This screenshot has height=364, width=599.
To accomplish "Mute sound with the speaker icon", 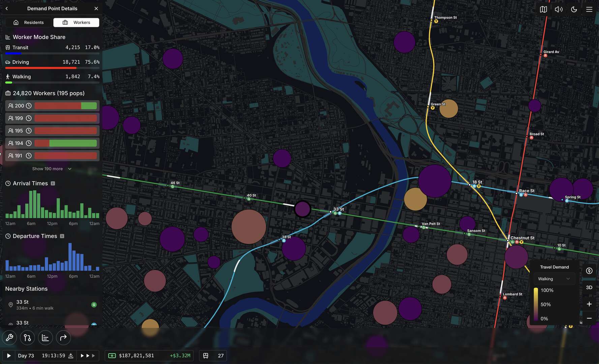I will [559, 9].
